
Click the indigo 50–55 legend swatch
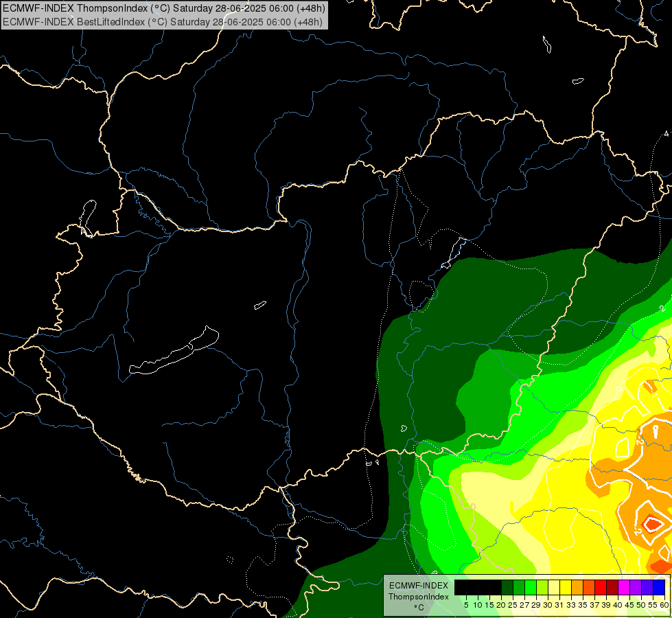click(647, 587)
